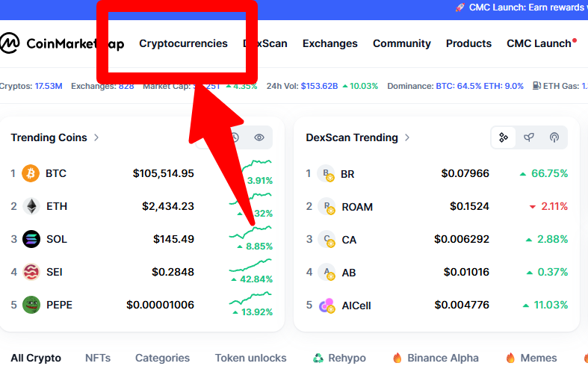Click the PEPE frog icon

[31, 305]
